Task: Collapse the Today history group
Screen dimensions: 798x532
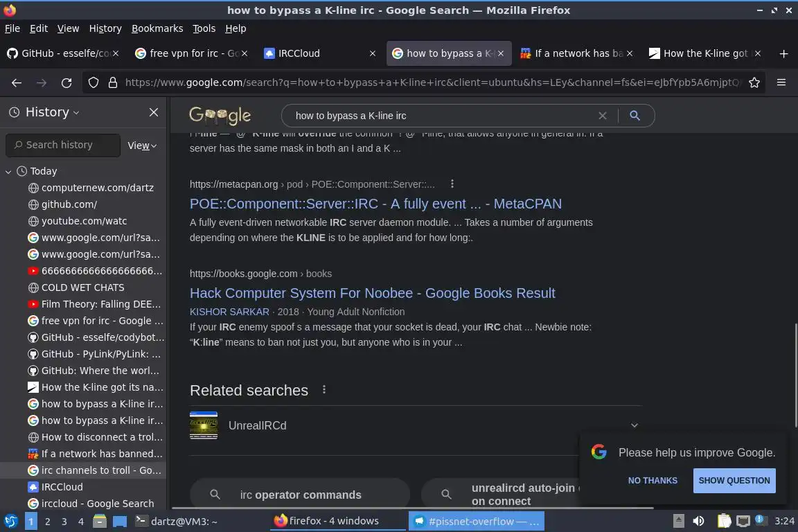Action: pyautogui.click(x=8, y=172)
